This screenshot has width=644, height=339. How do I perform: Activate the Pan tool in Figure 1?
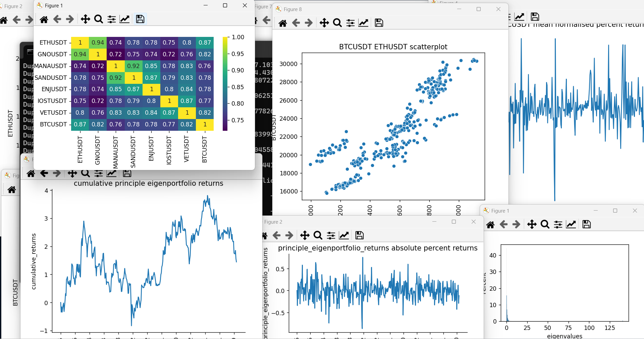(86, 19)
